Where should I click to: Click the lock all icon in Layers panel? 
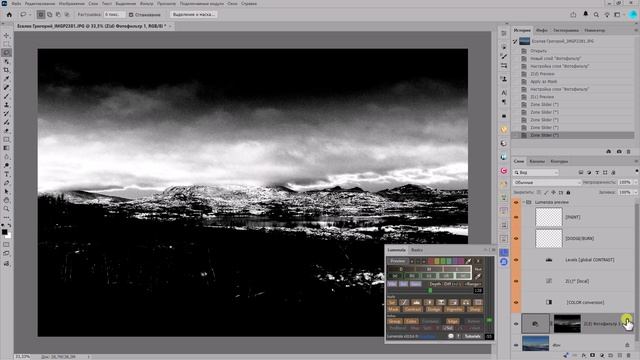tap(568, 192)
